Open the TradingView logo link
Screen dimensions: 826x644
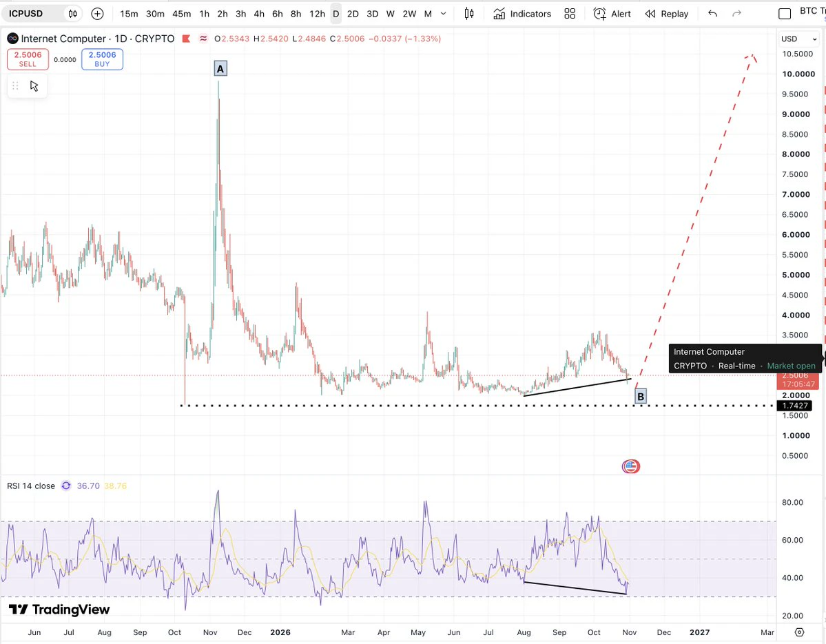[x=59, y=610]
